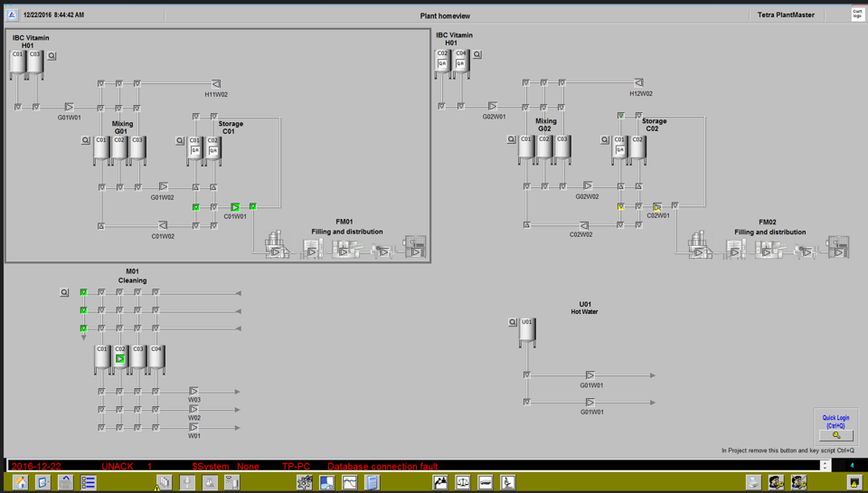868x493 pixels.
Task: Click the balance scale icon in bottom toolbar
Action: point(463,483)
